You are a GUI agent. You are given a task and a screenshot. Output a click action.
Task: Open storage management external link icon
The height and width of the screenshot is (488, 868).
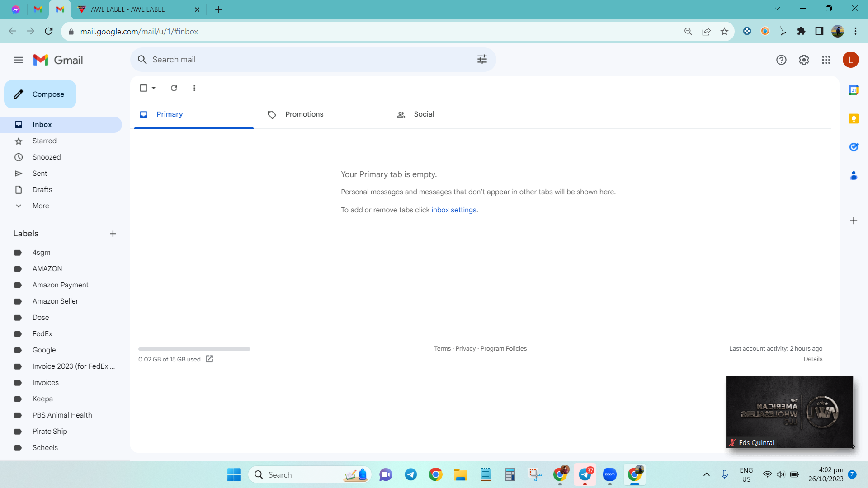click(209, 359)
